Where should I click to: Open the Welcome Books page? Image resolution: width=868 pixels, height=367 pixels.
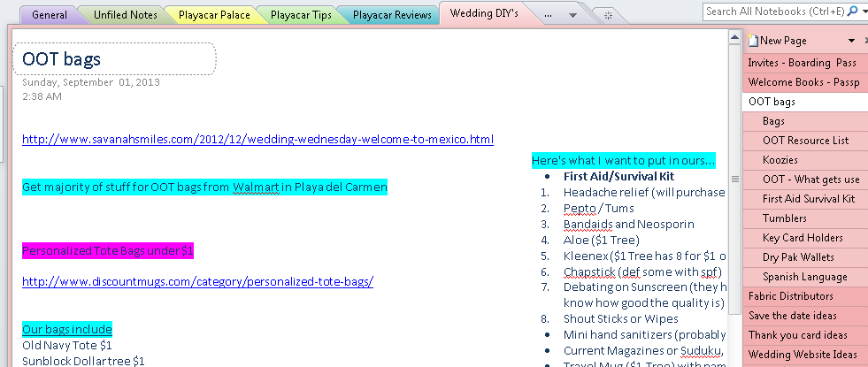point(805,82)
